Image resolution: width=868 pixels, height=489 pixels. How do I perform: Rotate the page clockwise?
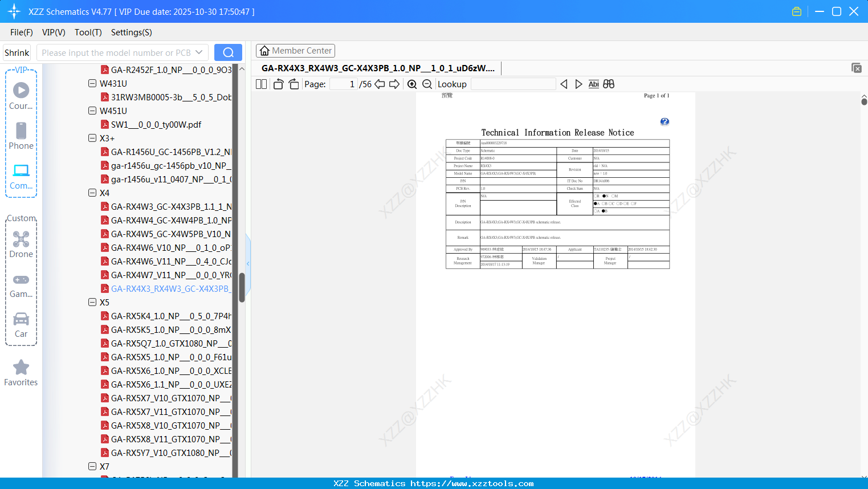click(294, 84)
